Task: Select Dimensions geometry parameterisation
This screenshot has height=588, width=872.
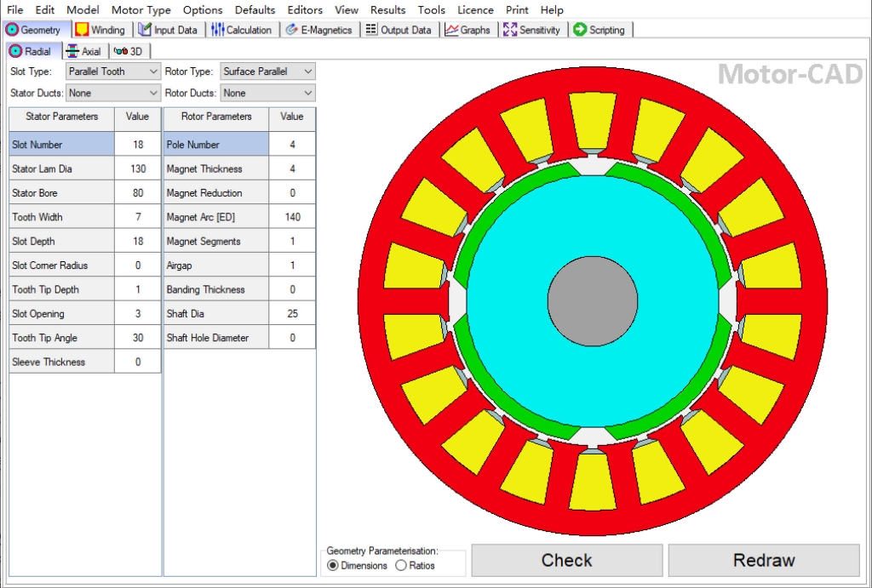Action: (357, 565)
